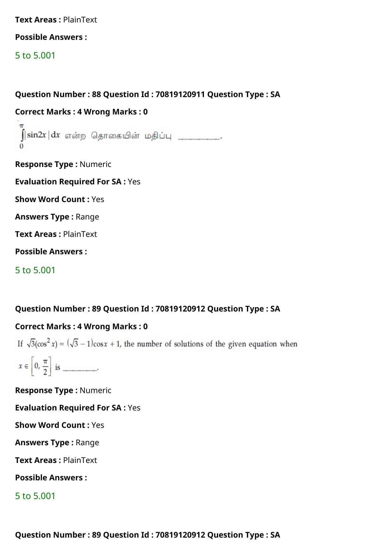Click 'Response Type : Numeric' under question 89
392x555 pixels.
(63, 390)
